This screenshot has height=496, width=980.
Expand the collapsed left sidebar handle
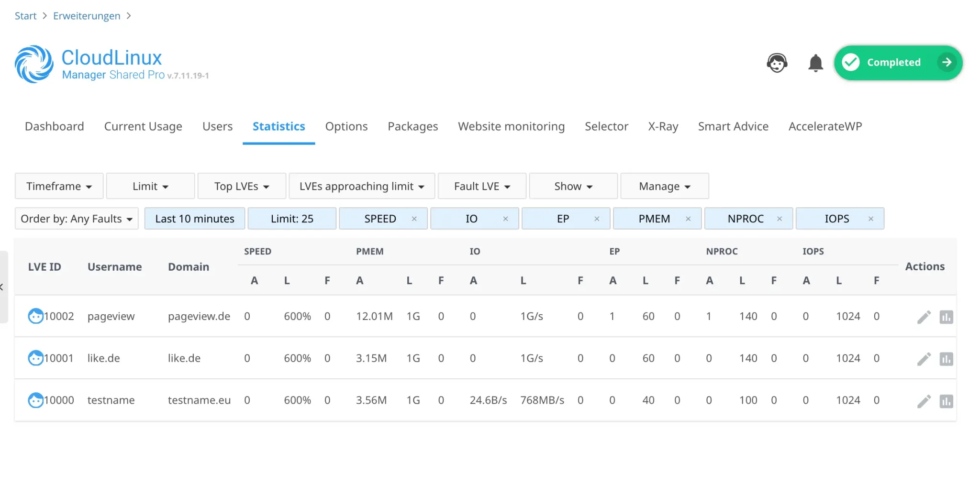tap(3, 287)
